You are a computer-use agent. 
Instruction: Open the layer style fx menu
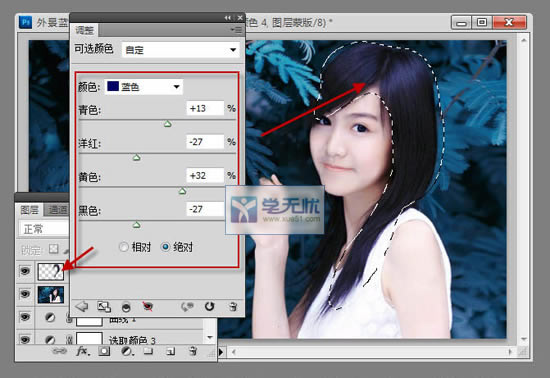click(x=83, y=351)
